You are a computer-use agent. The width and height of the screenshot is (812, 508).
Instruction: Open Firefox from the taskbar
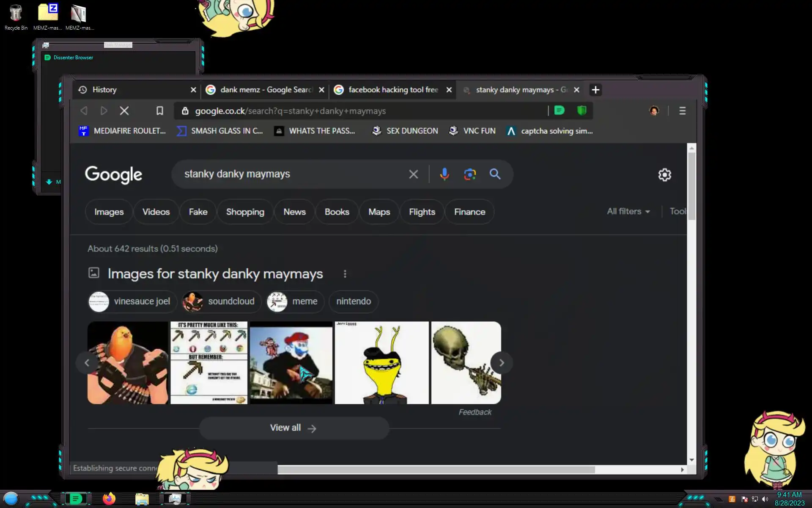click(109, 499)
